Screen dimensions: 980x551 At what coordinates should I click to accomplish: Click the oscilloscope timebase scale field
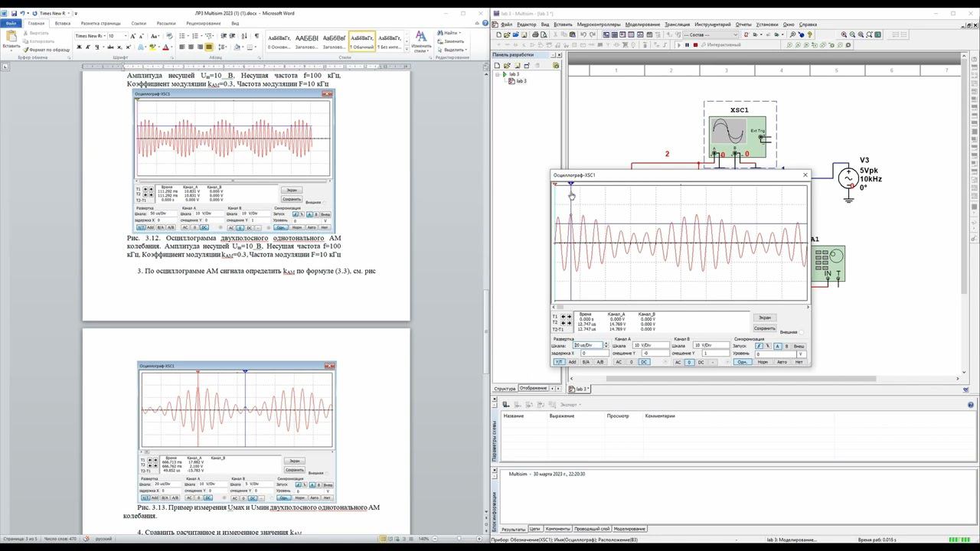coord(588,345)
